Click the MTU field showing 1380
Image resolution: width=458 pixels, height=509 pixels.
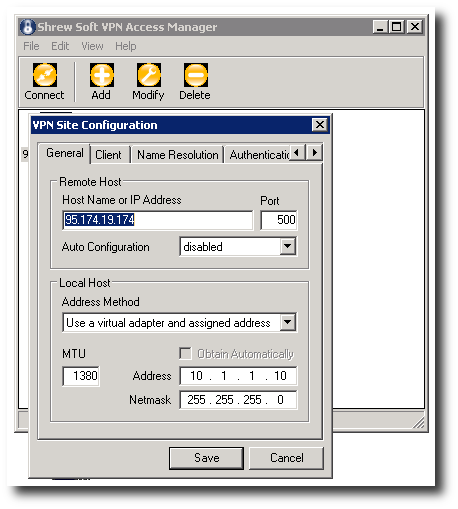click(x=81, y=376)
